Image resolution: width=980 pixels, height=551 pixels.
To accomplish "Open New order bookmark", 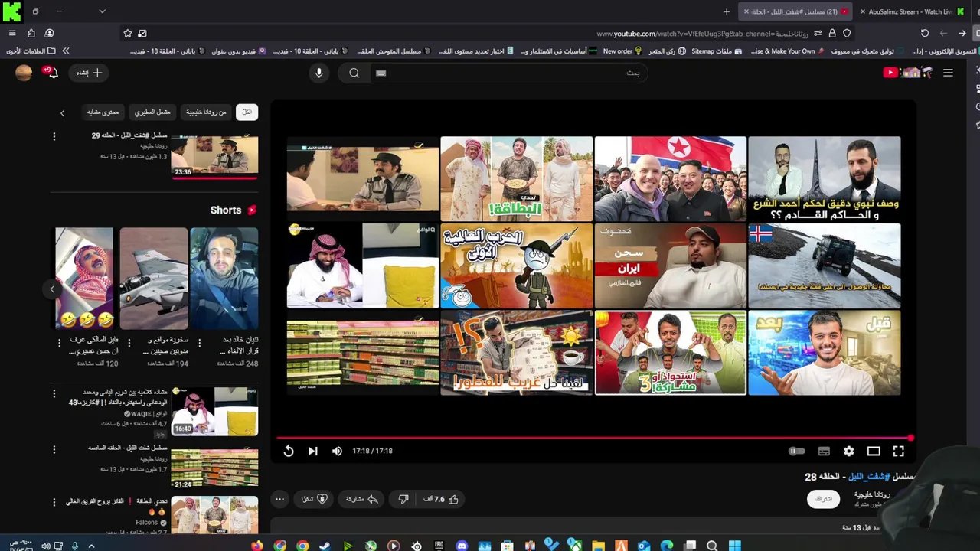I will [622, 51].
